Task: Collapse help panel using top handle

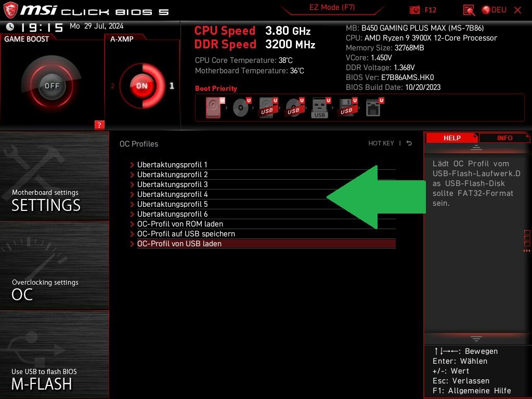Action: pos(476,148)
